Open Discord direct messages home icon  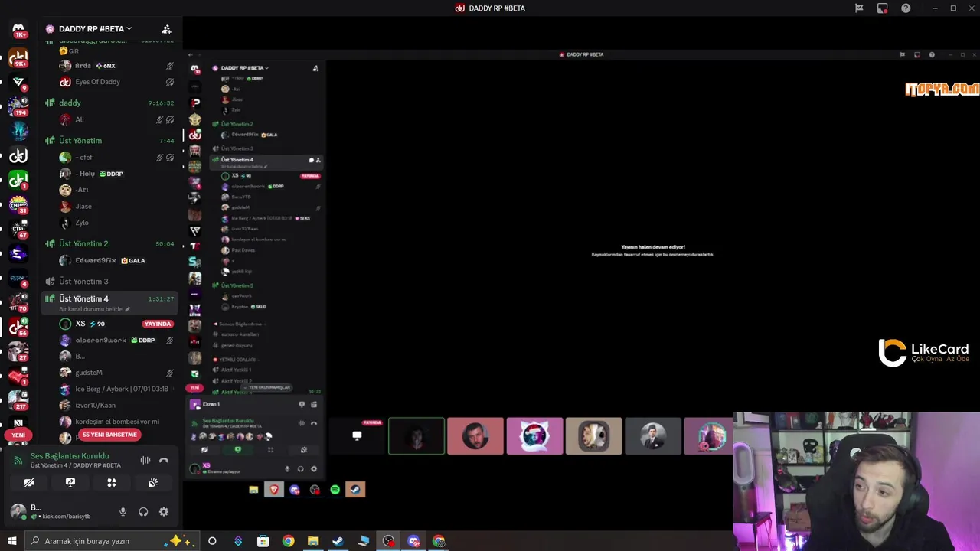[x=18, y=29]
